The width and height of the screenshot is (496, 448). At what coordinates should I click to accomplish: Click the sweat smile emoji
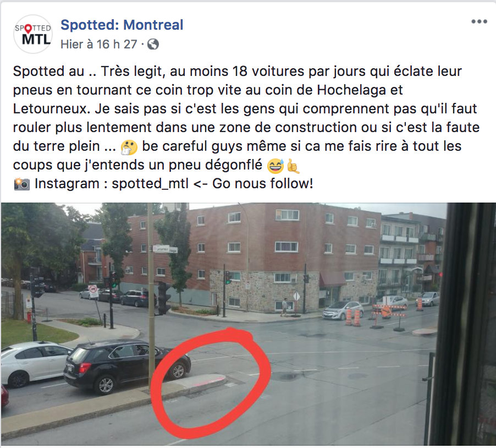275,166
